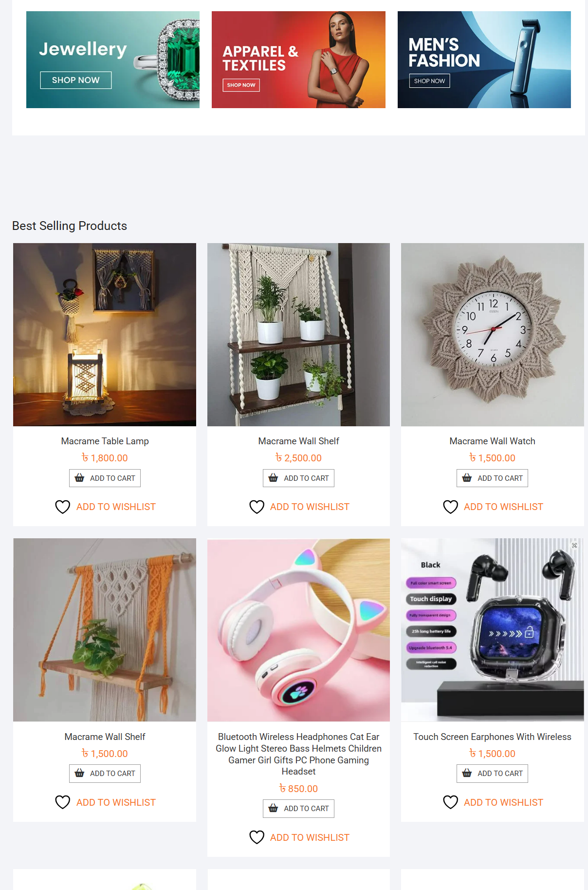
Task: Click Shop Now on Men's Fashion banner
Action: coord(429,81)
